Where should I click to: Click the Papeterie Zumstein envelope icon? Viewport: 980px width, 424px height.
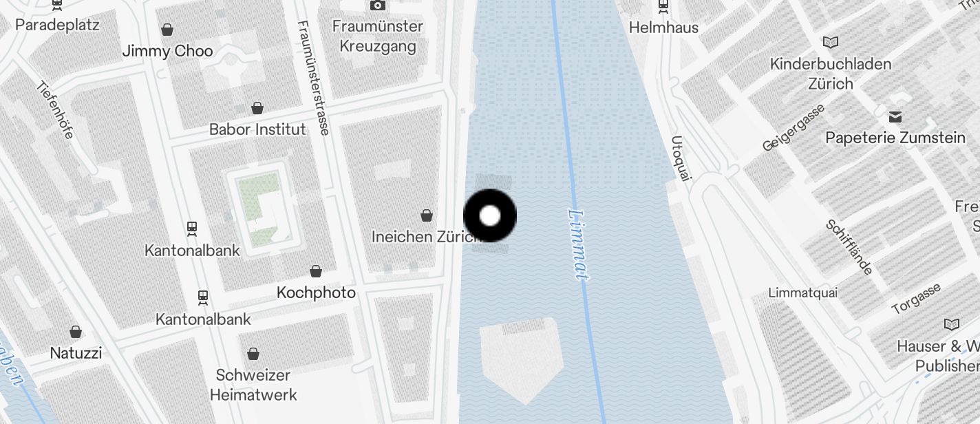point(895,116)
